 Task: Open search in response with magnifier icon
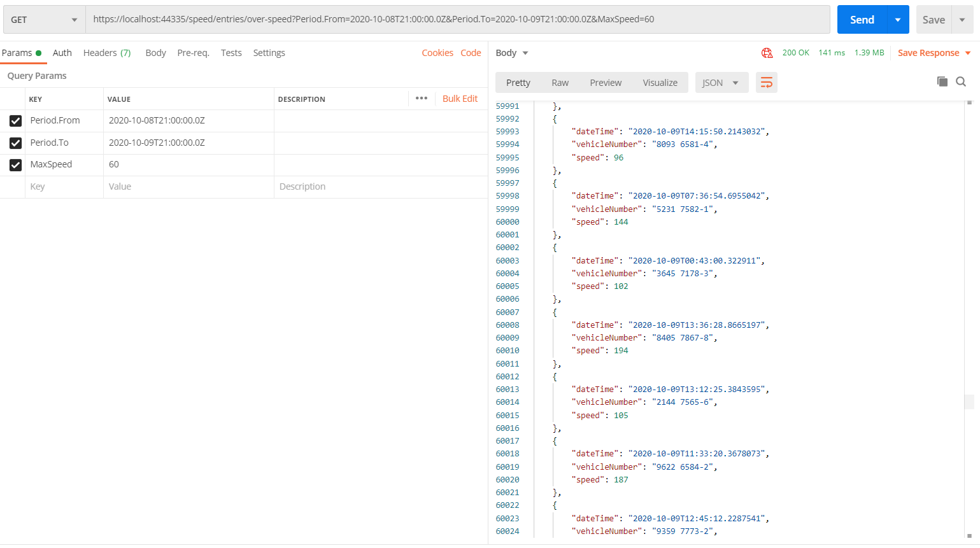(x=961, y=81)
